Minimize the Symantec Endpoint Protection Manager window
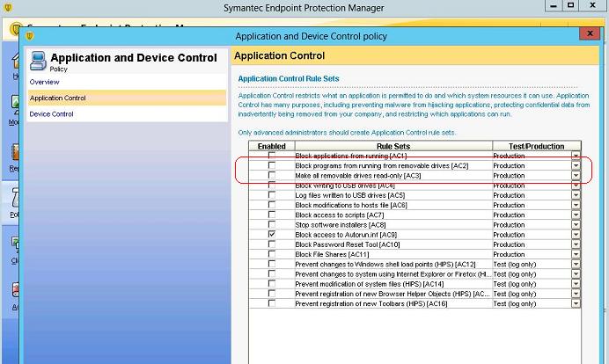This screenshot has width=609, height=364. click(x=554, y=5)
